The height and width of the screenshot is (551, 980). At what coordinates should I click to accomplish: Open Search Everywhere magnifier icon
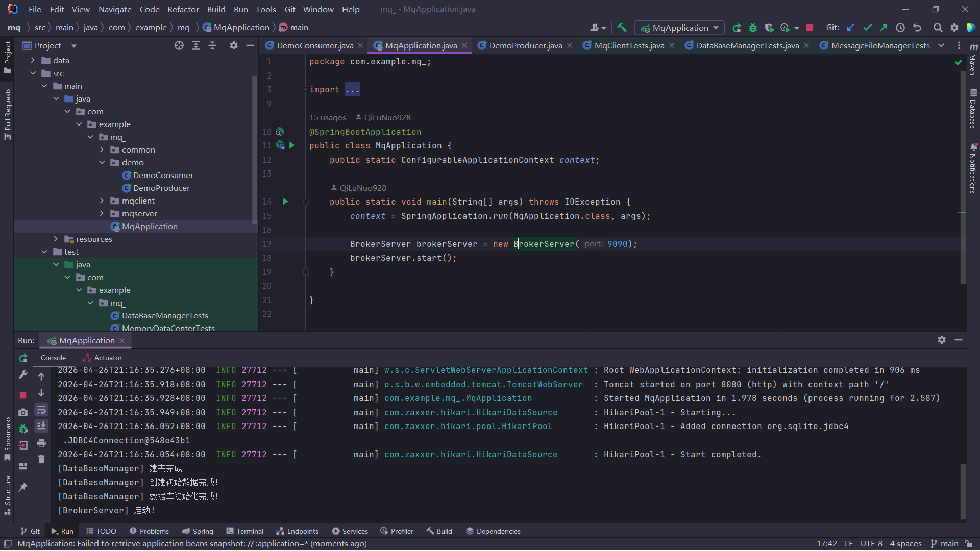click(938, 28)
